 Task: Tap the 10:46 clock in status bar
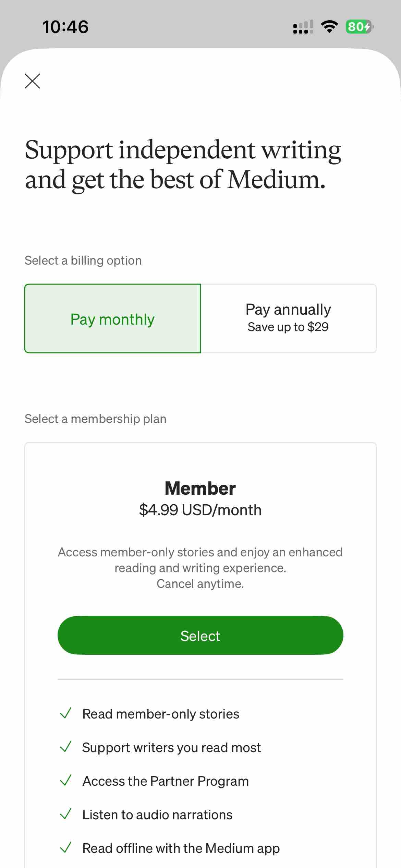point(65,27)
